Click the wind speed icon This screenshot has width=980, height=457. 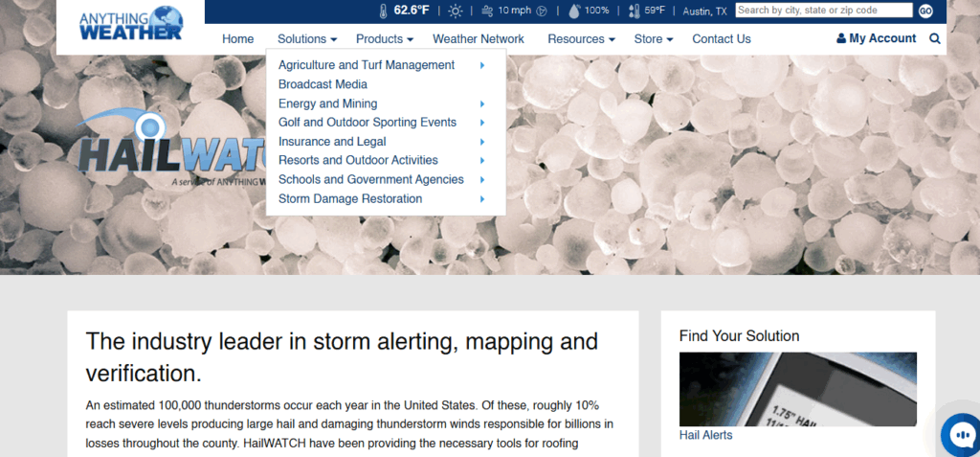[x=487, y=11]
